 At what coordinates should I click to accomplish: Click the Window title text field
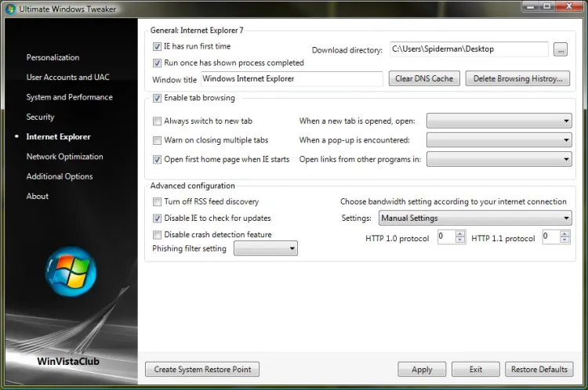pos(292,78)
